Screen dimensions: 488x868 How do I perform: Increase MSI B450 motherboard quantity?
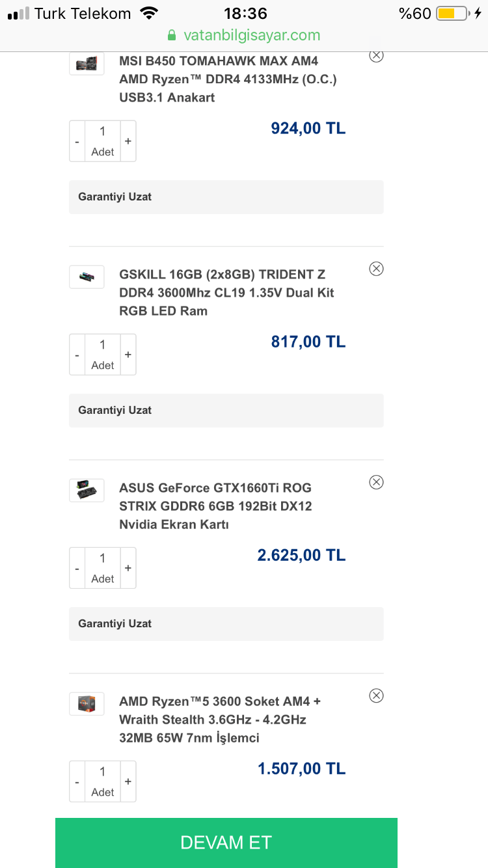click(x=128, y=141)
